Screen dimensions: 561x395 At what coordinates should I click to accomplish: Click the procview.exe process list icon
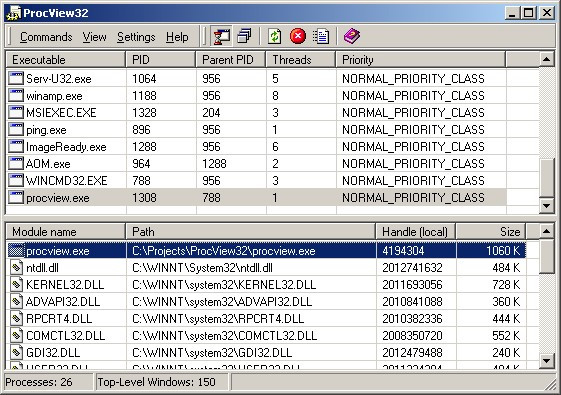(x=16, y=198)
